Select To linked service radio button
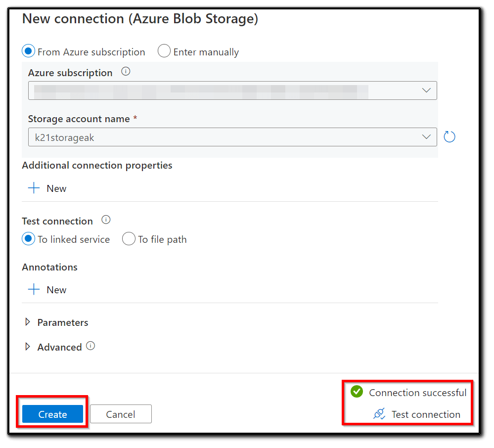Image resolution: width=494 pixels, height=448 pixels. (29, 239)
